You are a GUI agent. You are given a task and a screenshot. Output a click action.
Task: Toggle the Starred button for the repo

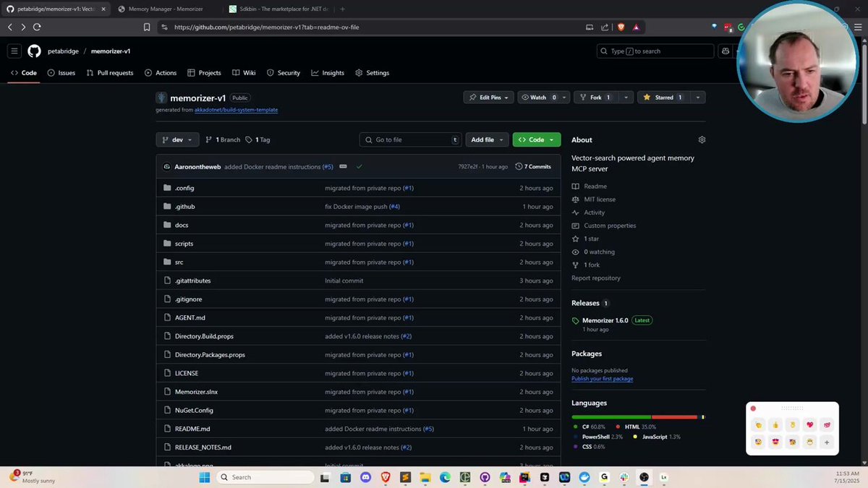(663, 97)
